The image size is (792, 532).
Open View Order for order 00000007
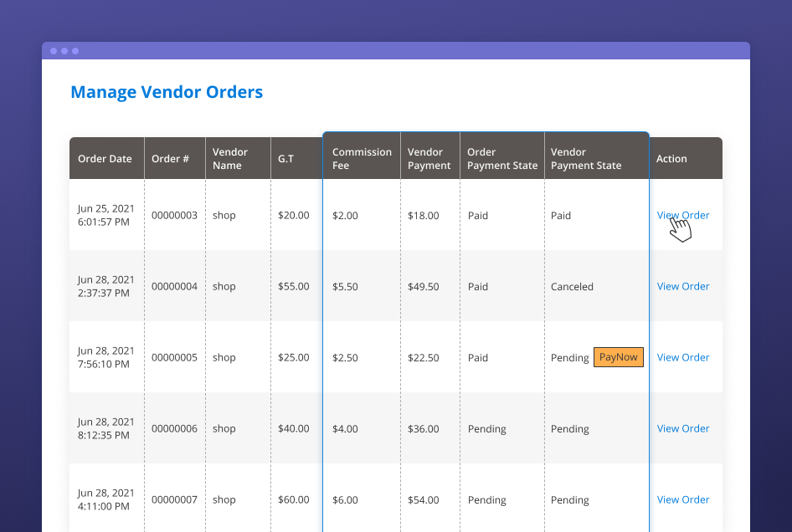tap(683, 499)
